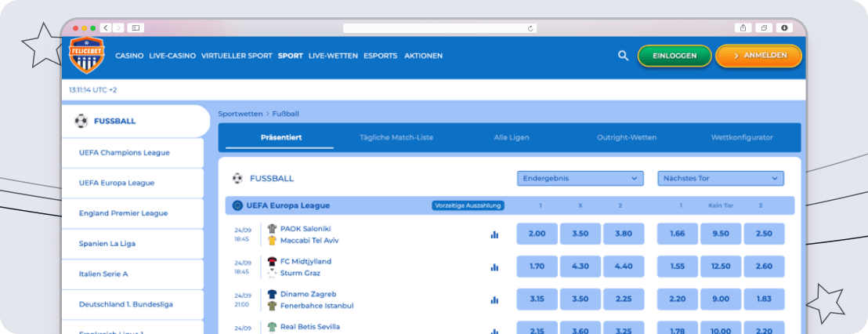Open the browser tabs overview icon

(764, 27)
